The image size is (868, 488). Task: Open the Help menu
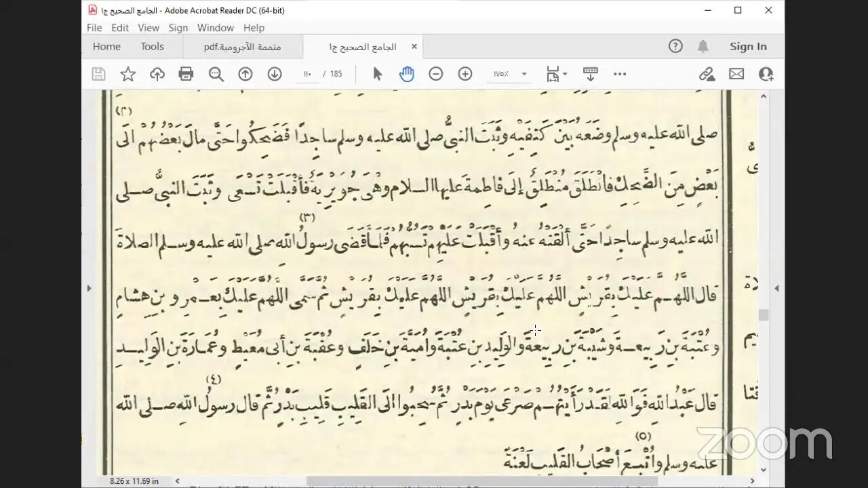click(x=254, y=28)
